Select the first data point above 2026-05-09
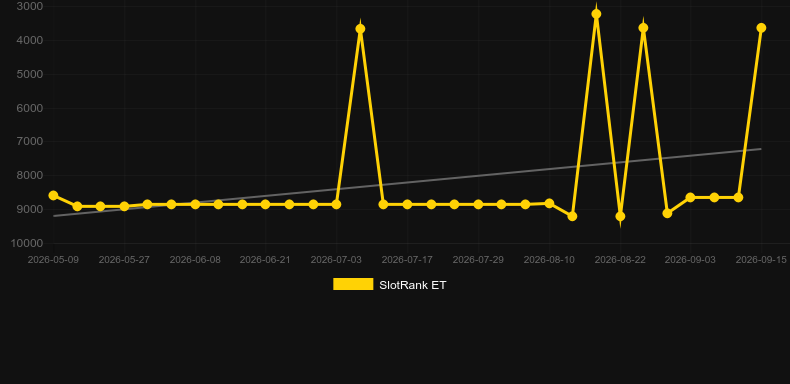 [x=53, y=196]
